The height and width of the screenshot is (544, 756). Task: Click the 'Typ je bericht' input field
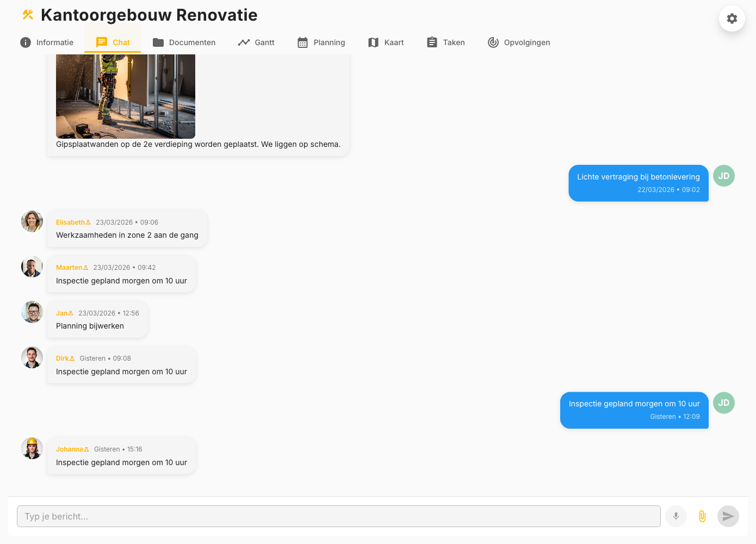pyautogui.click(x=337, y=516)
